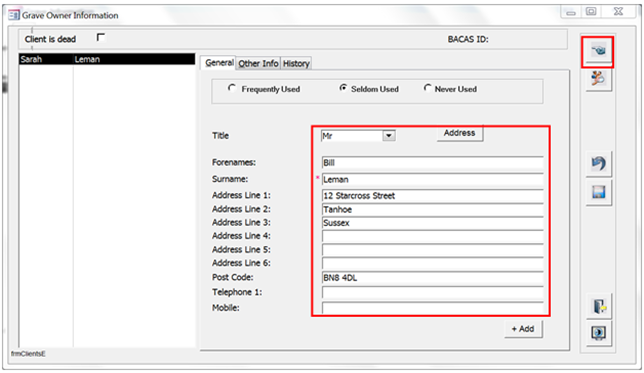The height and width of the screenshot is (373, 644).
Task: Open the History tab
Action: (x=296, y=63)
